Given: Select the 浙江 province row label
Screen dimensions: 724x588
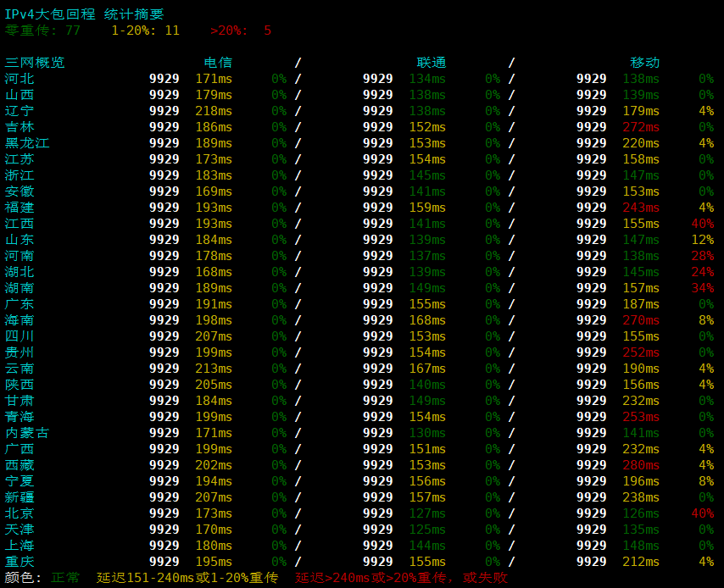Looking at the screenshot, I should click(19, 175).
